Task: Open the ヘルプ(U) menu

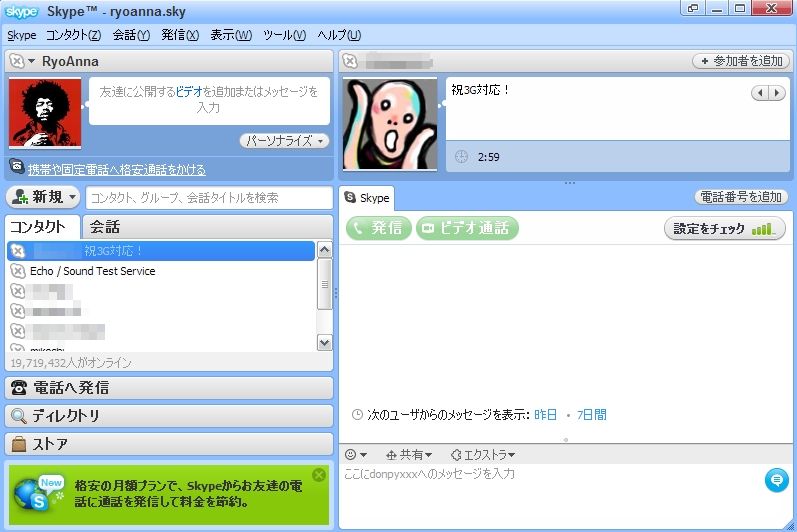Action: click(339, 35)
